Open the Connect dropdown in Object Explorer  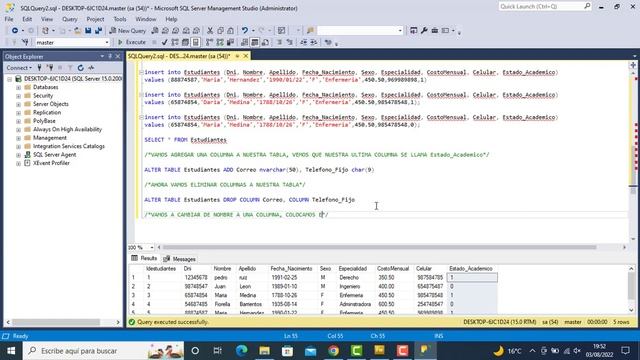click(19, 68)
